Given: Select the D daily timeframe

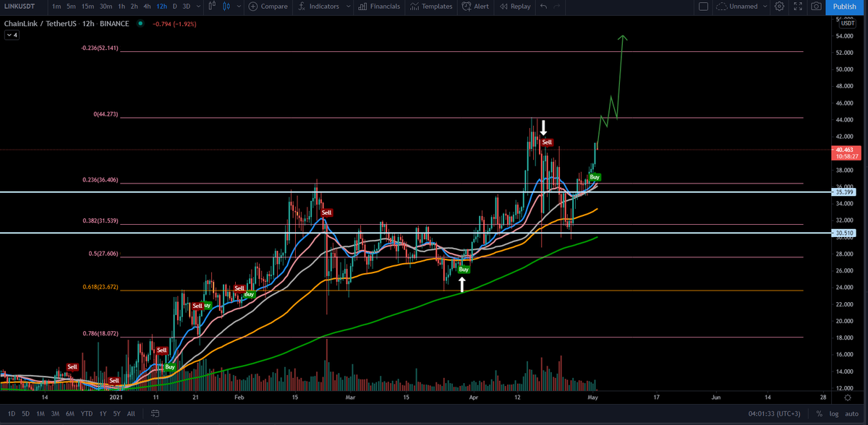Looking at the screenshot, I should (174, 7).
